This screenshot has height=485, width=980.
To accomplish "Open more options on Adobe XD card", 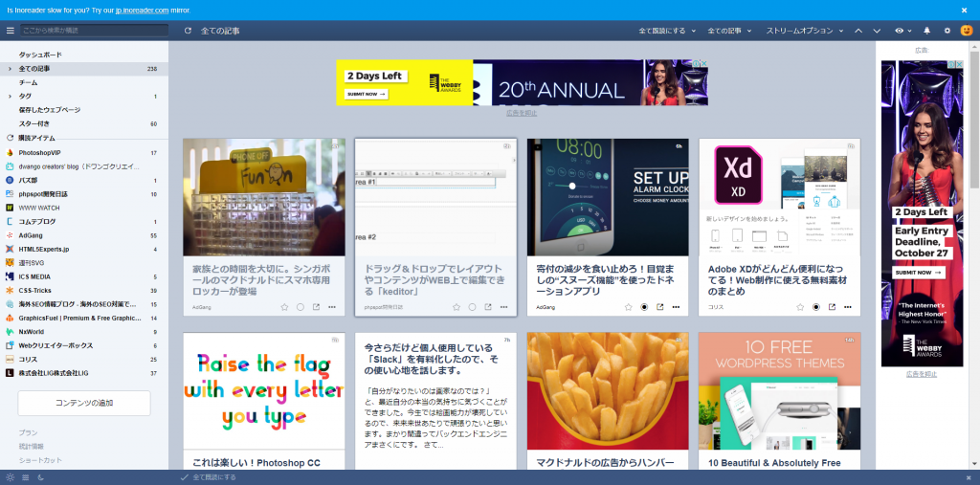I will [848, 307].
